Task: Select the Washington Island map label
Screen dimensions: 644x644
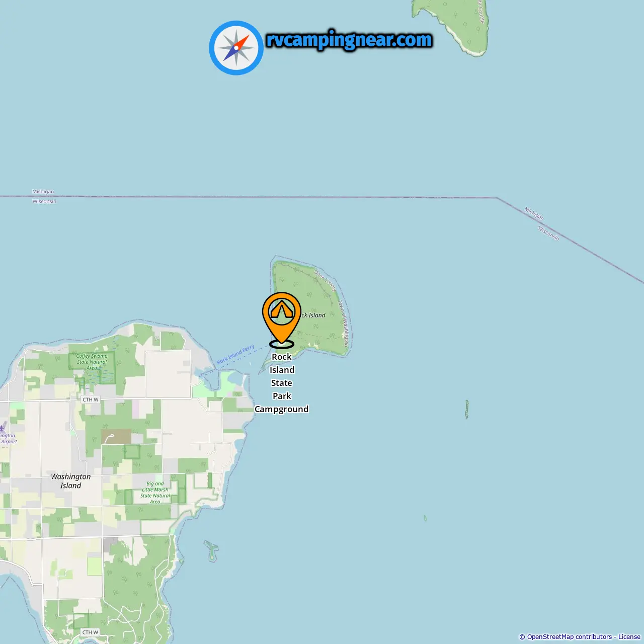Action: coord(71,481)
